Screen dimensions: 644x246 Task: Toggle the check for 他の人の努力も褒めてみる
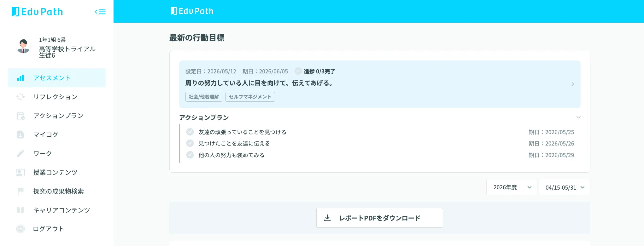190,155
